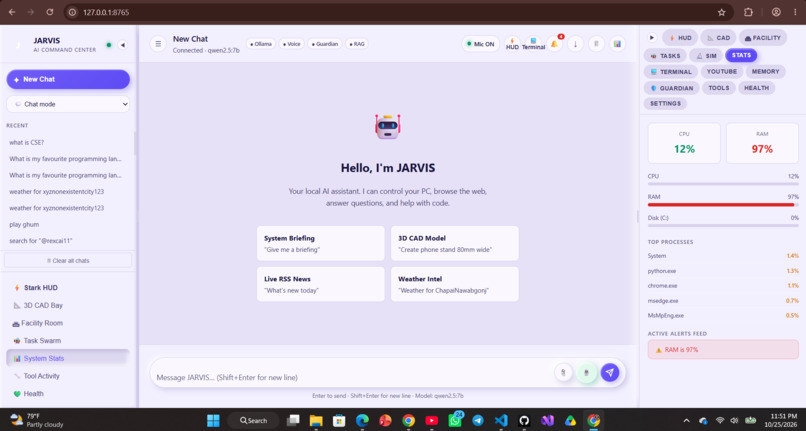Collapse the left sidebar with the arrow icon
806x431 pixels.
coord(123,45)
